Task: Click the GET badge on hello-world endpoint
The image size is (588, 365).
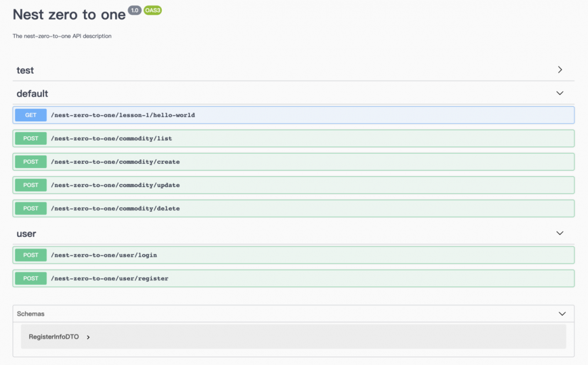Action: (x=30, y=115)
